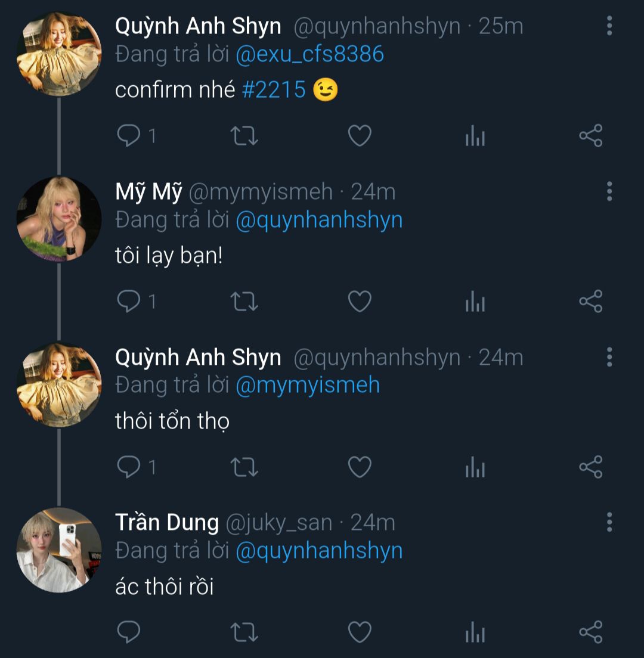
Task: Open the @exu_cfs8386 mention link
Action: (309, 55)
